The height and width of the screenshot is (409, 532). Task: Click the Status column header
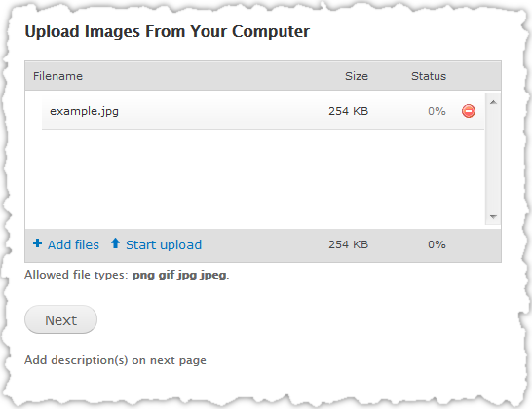(429, 76)
